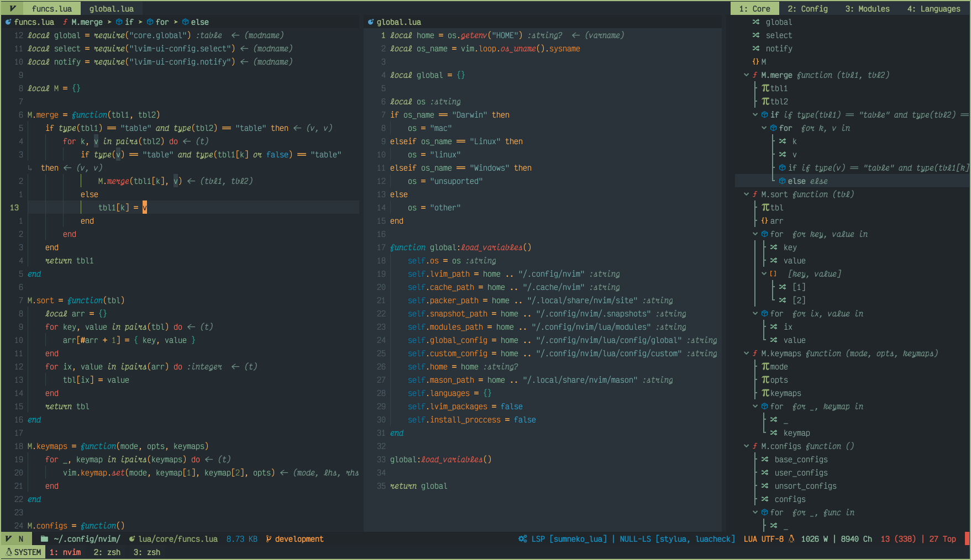This screenshot has width=971, height=560.
Task: Click the function icon beside M.sort in outline
Action: click(x=755, y=194)
